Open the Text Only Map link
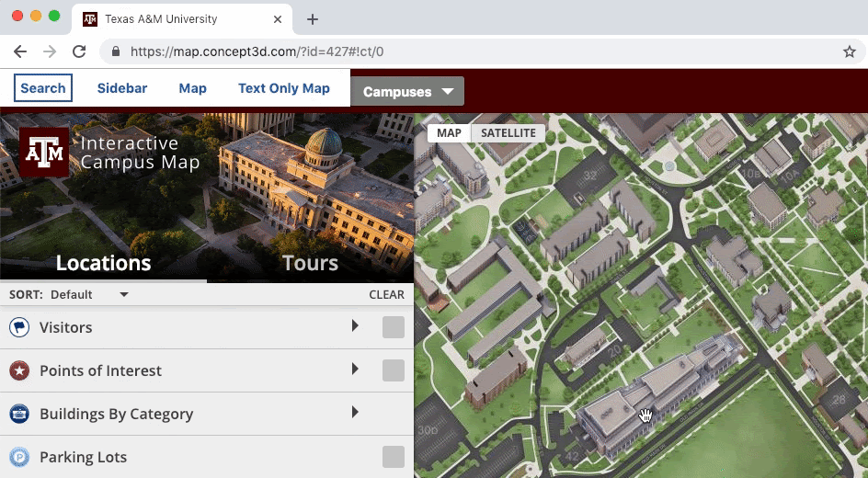The width and height of the screenshot is (868, 478). (x=283, y=88)
